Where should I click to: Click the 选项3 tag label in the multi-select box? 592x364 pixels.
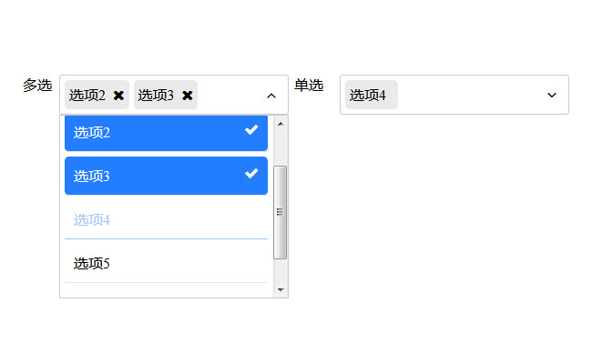coord(156,96)
